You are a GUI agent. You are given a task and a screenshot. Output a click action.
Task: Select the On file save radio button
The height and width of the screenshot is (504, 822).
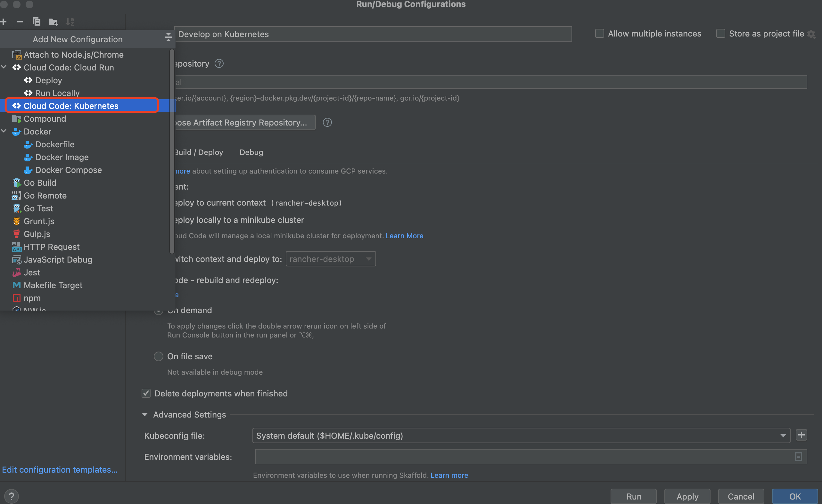pos(159,356)
